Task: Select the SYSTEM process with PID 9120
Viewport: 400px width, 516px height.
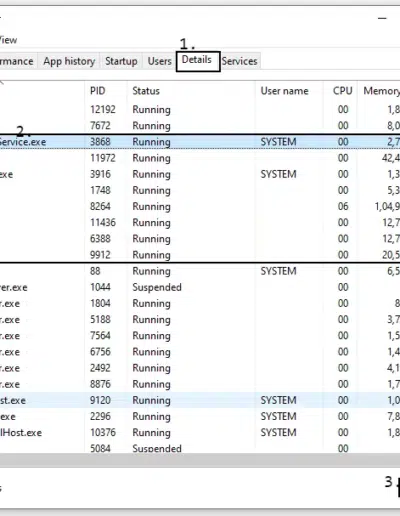Action: point(200,400)
